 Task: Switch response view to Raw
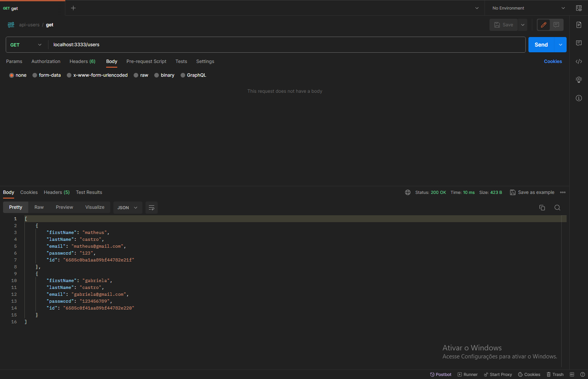pyautogui.click(x=39, y=207)
